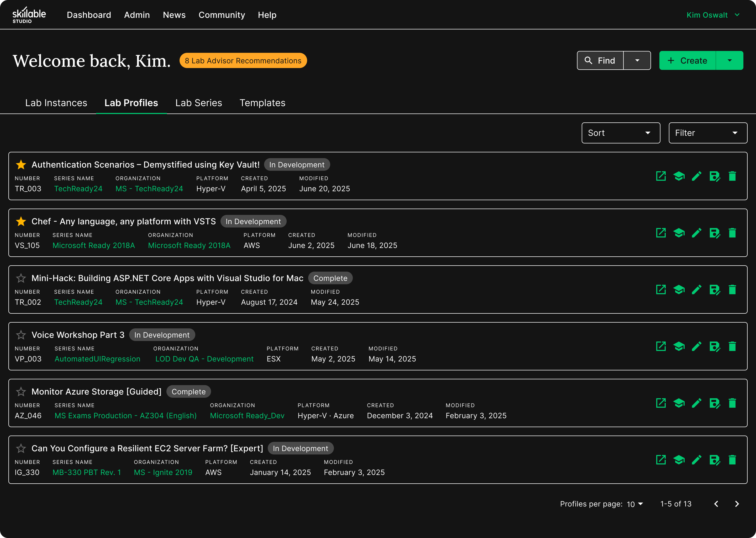Viewport: 756px width, 538px height.
Task: Change the profiles per page value
Action: point(635,504)
